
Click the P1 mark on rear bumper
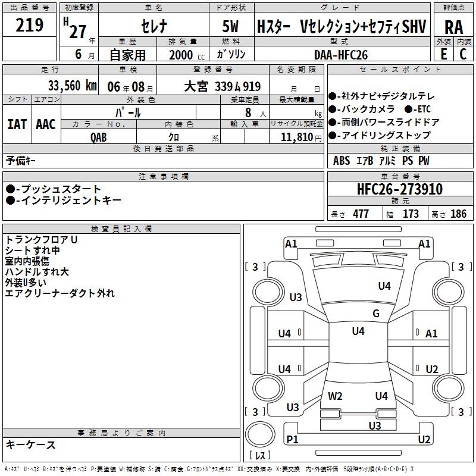(292, 439)
